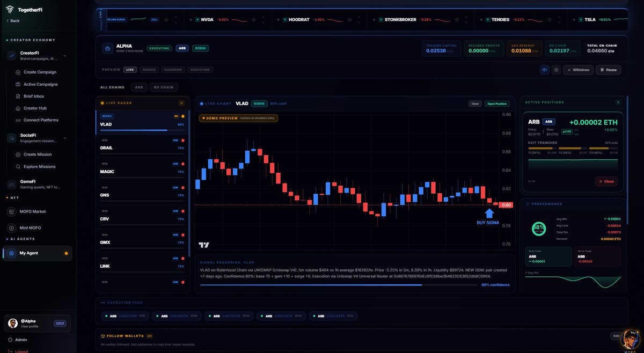Select LINK in Live Radar
Image resolution: width=644 pixels, height=353 pixels.
point(142,263)
